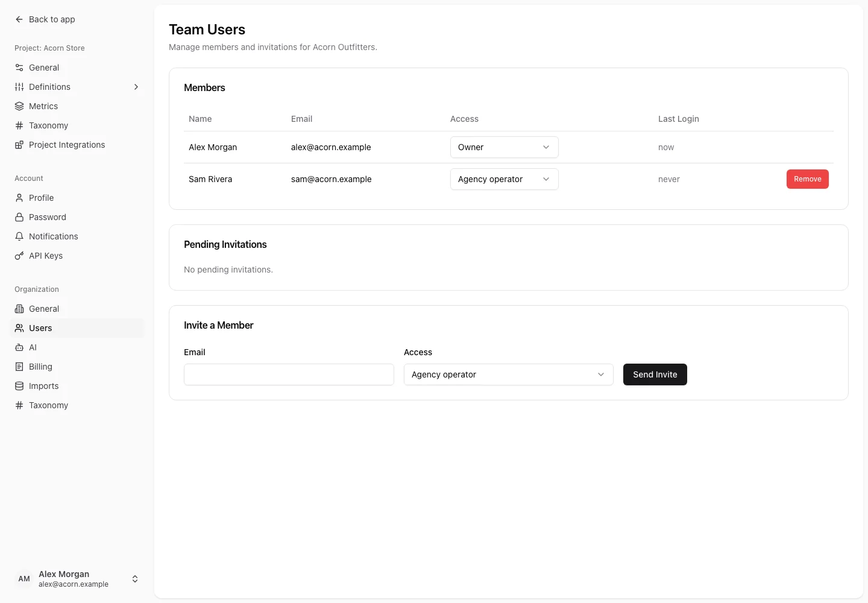
Task: Open the Notifications settings
Action: click(77, 236)
